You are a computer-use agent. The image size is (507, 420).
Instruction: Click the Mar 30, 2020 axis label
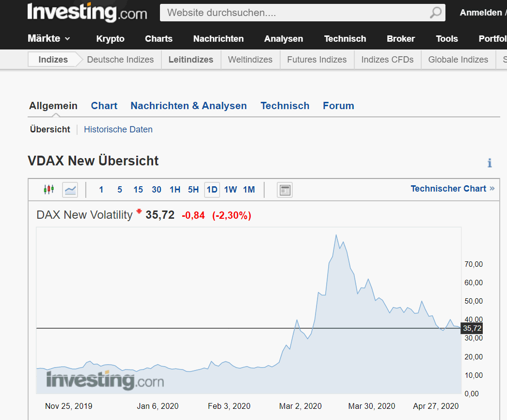coord(371,406)
